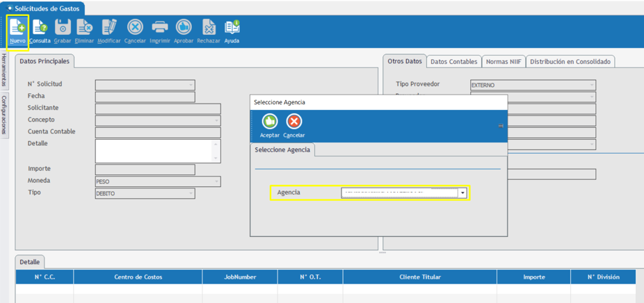Click the green Aceptar button in dialog
Viewport: 644px width, 303px height.
(270, 122)
